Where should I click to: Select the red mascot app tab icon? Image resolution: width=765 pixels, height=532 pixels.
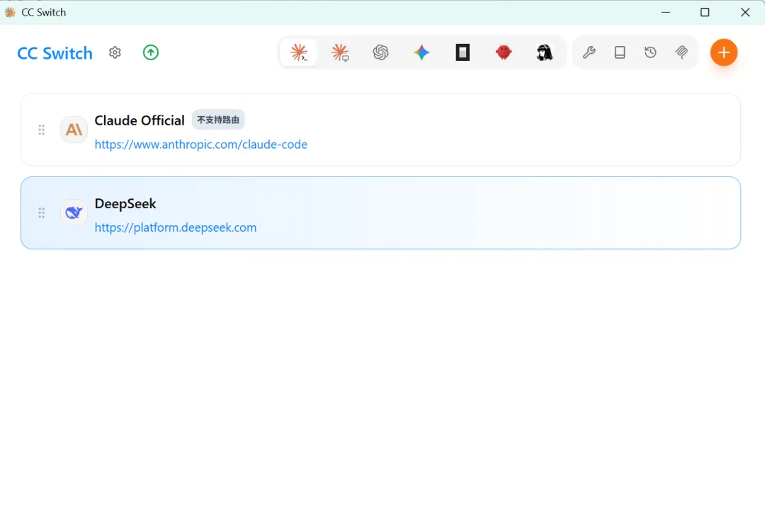coord(504,52)
